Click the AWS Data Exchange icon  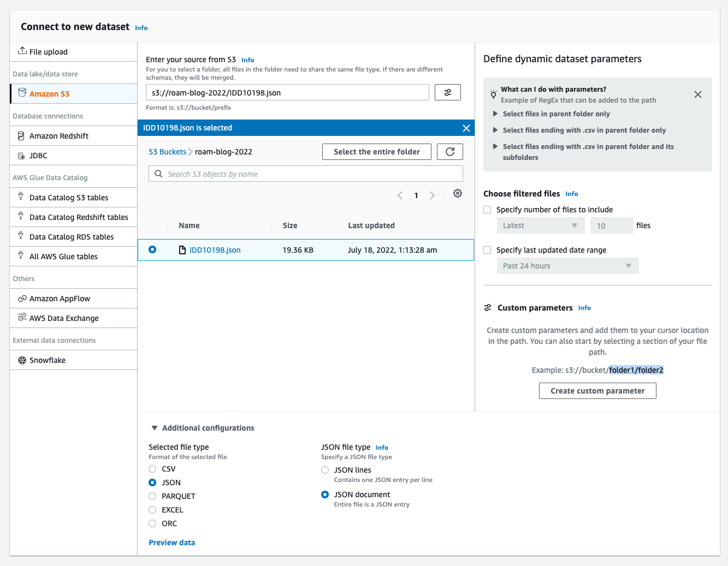point(22,317)
